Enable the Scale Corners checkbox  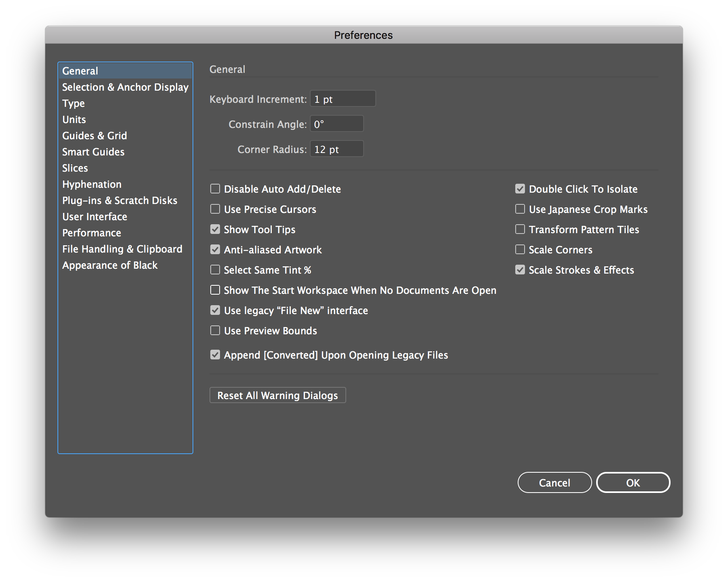[x=520, y=250]
